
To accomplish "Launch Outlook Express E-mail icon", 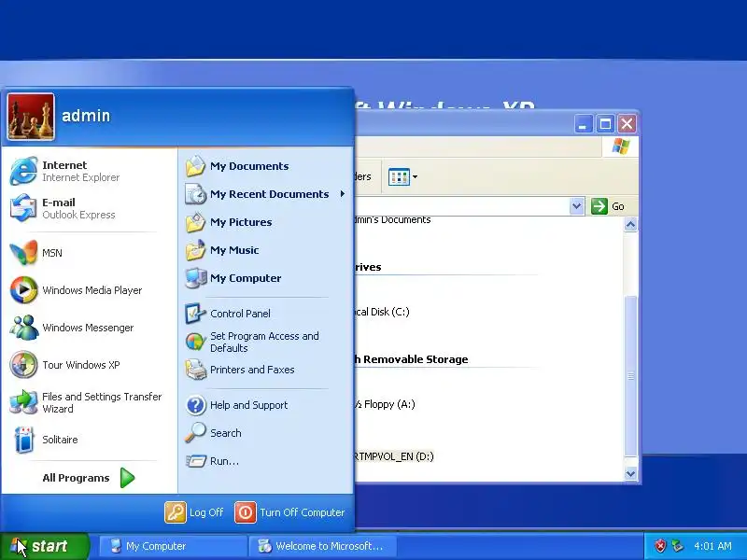I will click(x=89, y=208).
